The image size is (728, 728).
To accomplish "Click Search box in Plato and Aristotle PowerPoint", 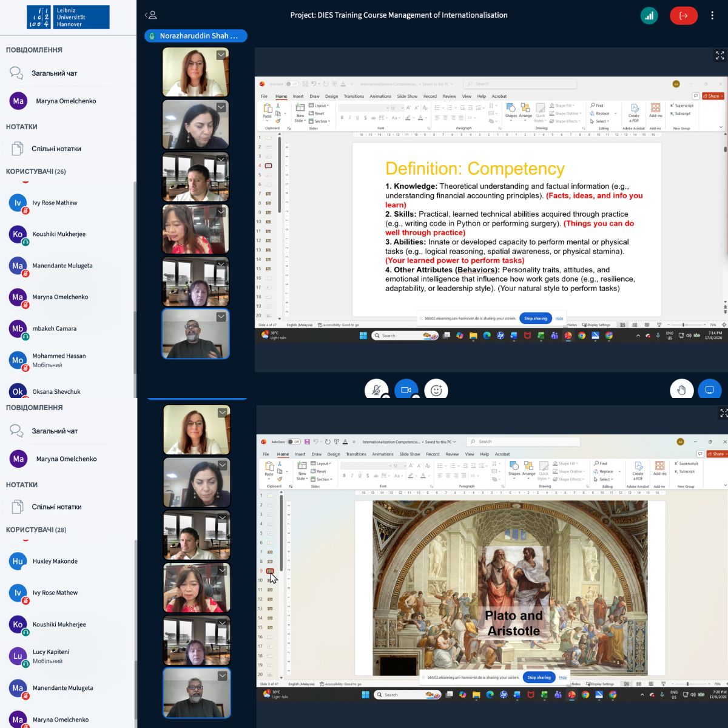I will click(x=522, y=442).
